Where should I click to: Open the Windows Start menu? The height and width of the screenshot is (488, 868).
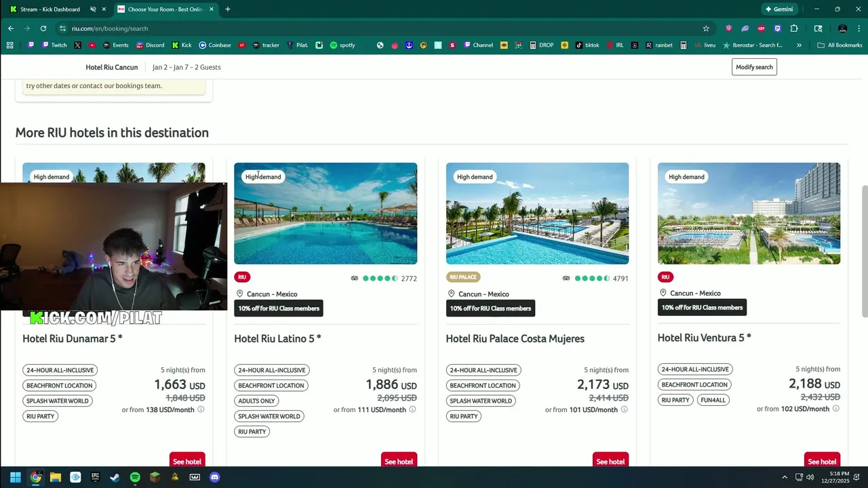coord(16,477)
